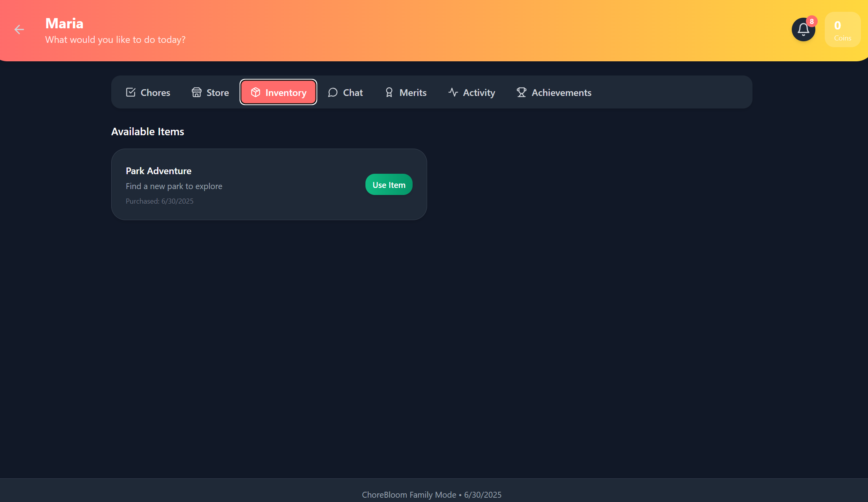Click the 0 Coins balance badge
868x502 pixels.
tap(842, 30)
